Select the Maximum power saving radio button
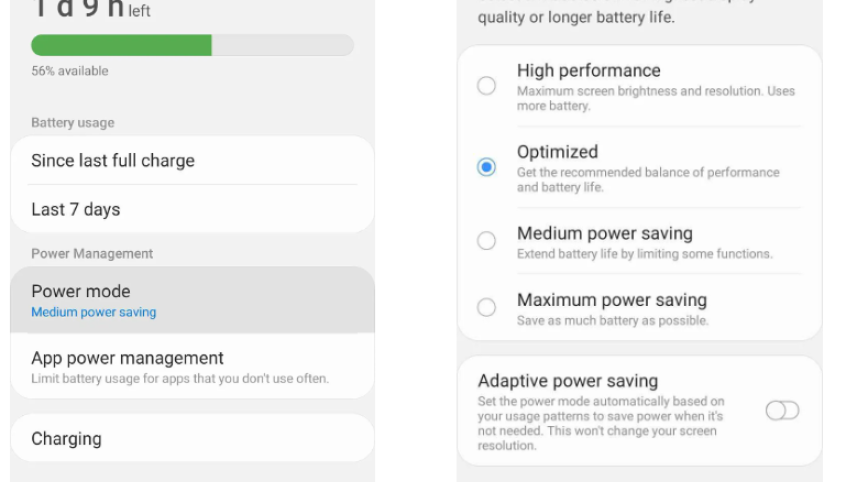Viewport: 857px width, 482px height. 487,308
